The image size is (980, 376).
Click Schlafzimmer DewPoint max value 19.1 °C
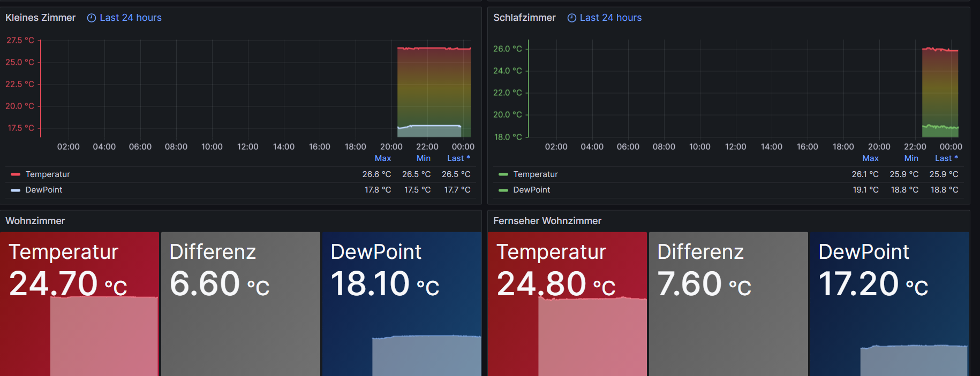[x=866, y=190]
